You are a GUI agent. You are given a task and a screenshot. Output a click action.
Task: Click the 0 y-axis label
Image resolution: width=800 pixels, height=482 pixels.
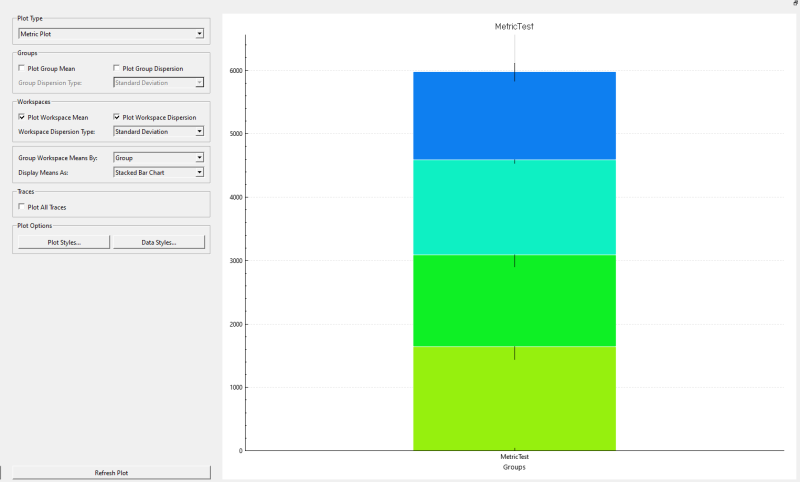pos(241,451)
